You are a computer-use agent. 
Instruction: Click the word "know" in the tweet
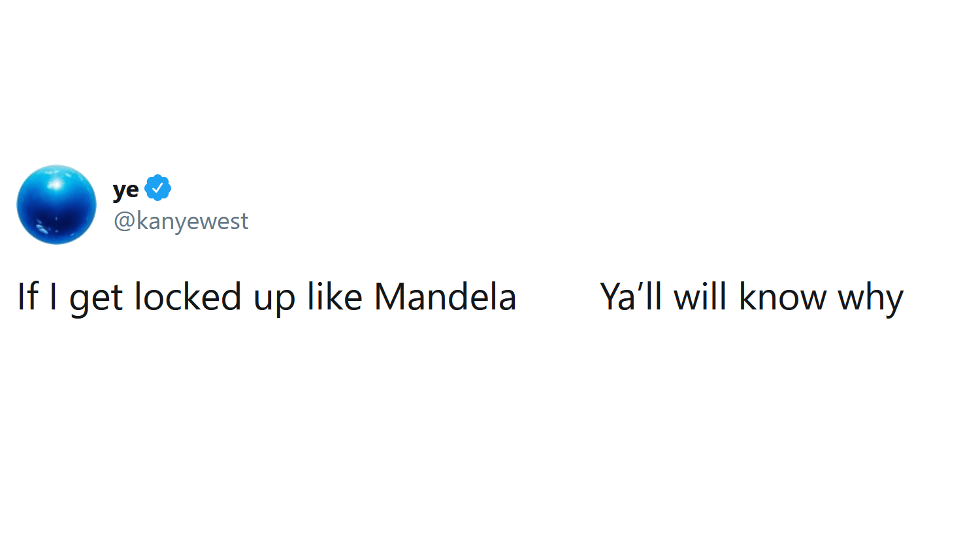(782, 297)
